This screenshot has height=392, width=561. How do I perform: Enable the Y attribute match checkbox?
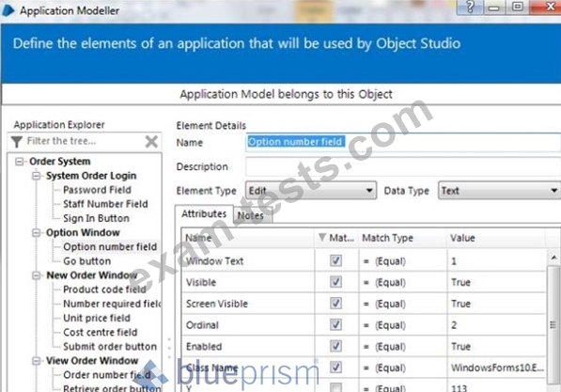pyautogui.click(x=335, y=387)
